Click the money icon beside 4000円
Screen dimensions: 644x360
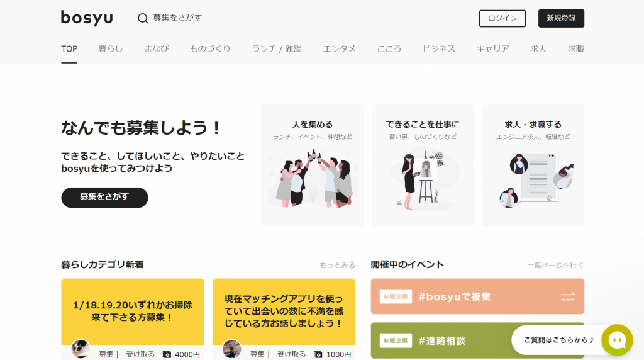point(167,354)
